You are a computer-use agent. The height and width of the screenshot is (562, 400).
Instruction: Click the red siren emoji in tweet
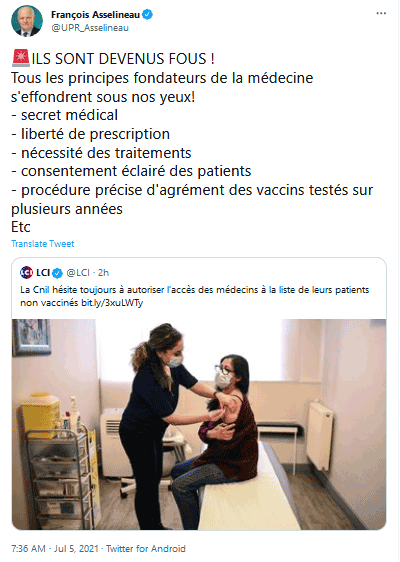tap(21, 58)
